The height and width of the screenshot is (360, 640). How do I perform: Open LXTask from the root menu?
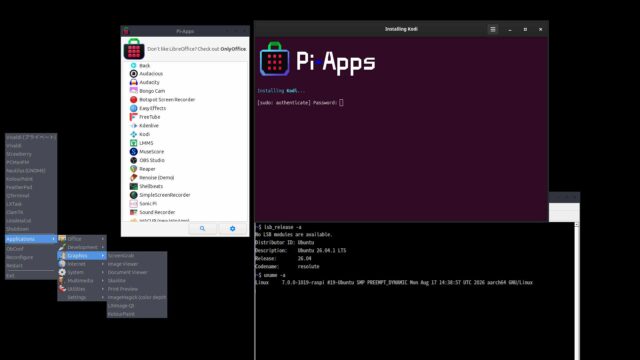point(31,204)
